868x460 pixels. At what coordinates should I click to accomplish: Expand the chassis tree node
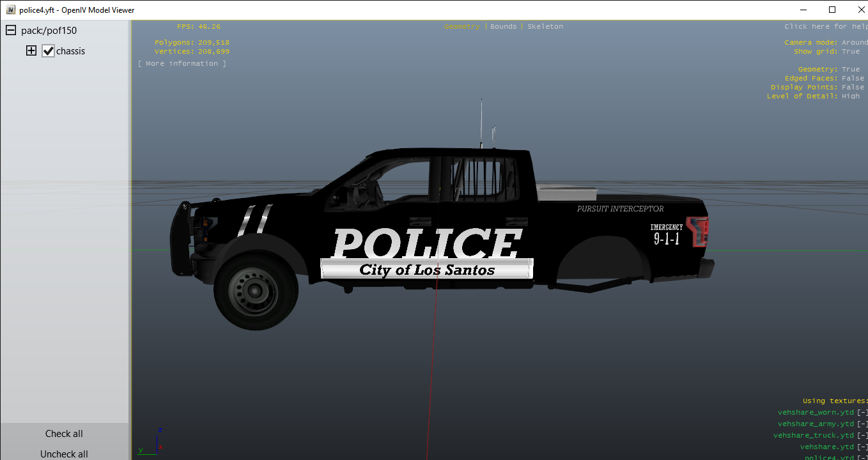[31, 51]
